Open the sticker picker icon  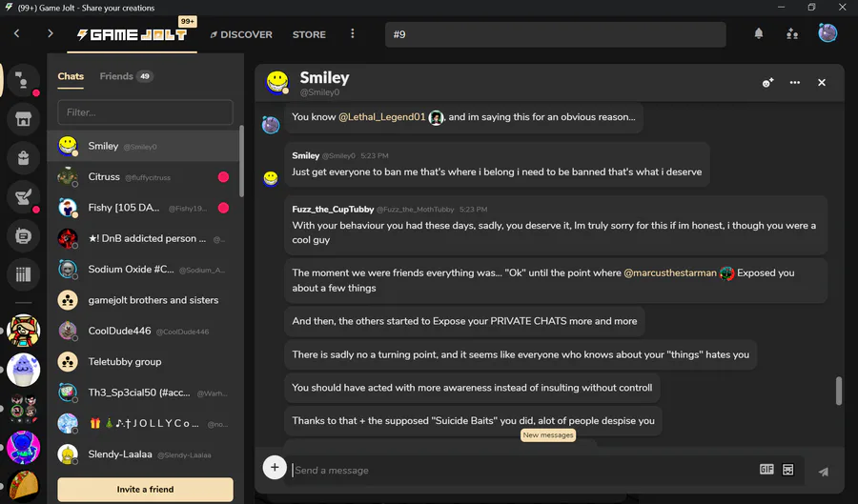[788, 470]
